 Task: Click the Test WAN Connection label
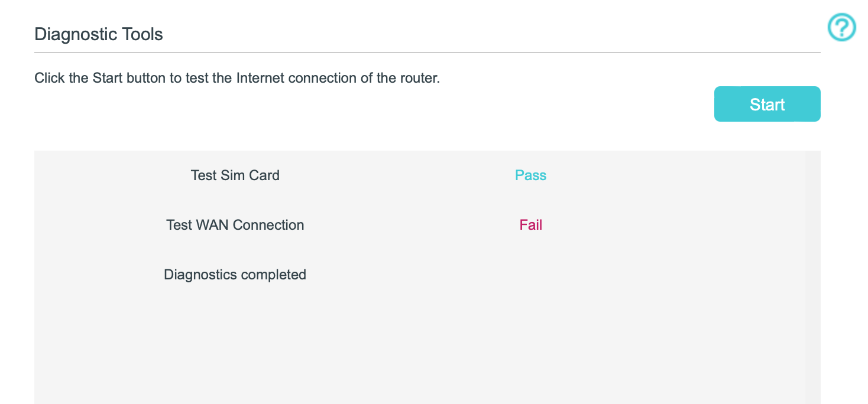tap(235, 225)
